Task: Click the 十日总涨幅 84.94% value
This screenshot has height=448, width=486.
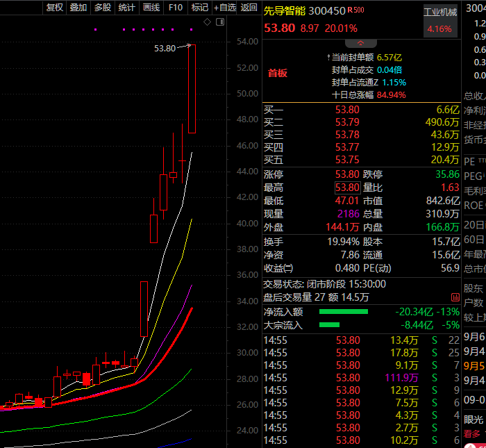Action: [391, 95]
